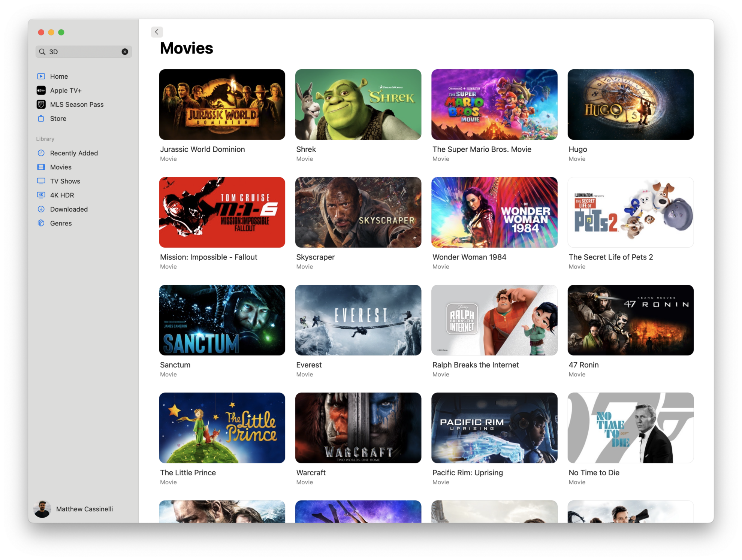Open the Movies library section
The height and width of the screenshot is (560, 742).
click(61, 167)
